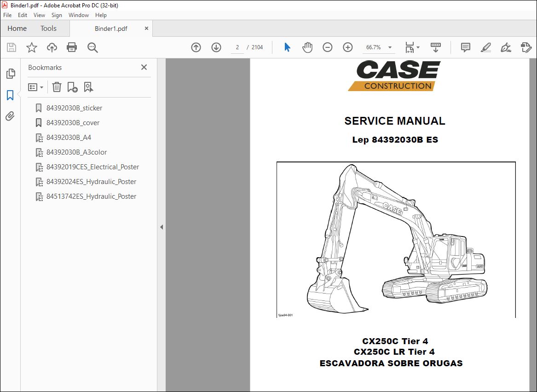Select the Binder1.pdf document tab
Image resolution: width=537 pixels, height=392 pixels.
click(111, 29)
